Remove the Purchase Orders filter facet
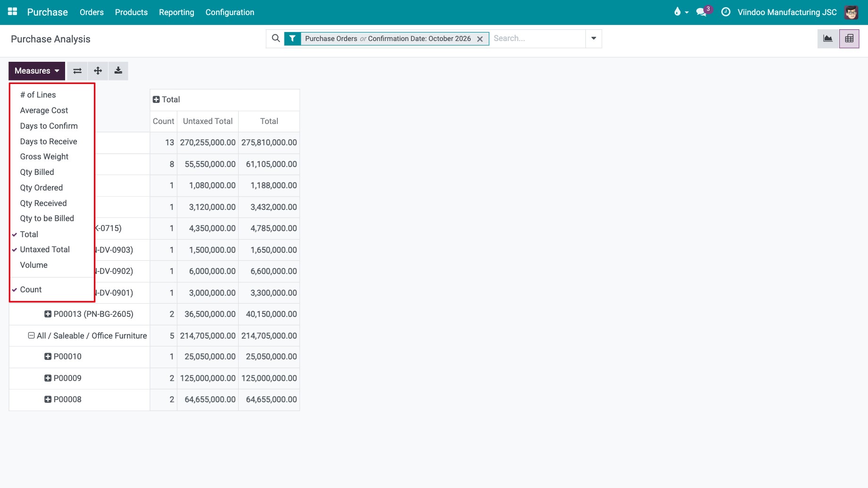This screenshot has height=488, width=868. (x=480, y=39)
